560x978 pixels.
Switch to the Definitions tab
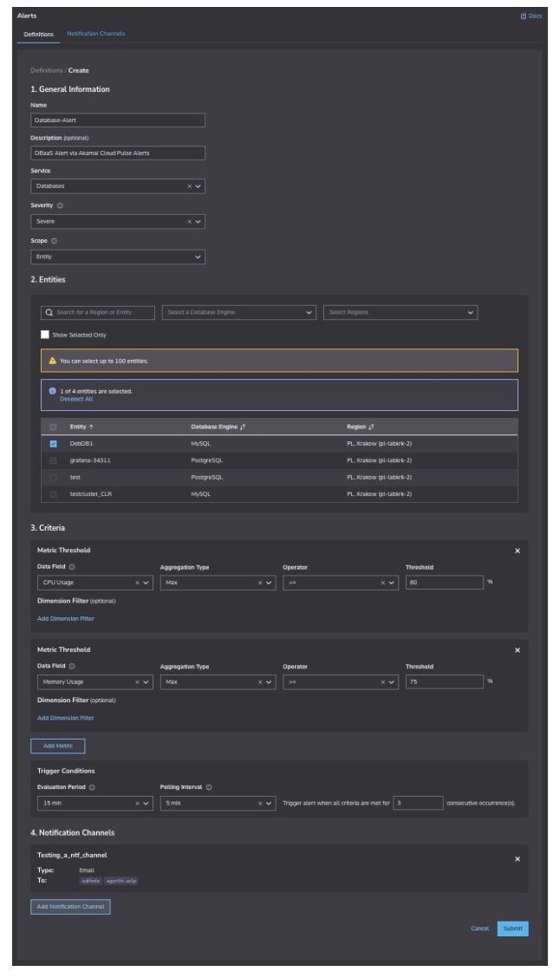point(38,35)
